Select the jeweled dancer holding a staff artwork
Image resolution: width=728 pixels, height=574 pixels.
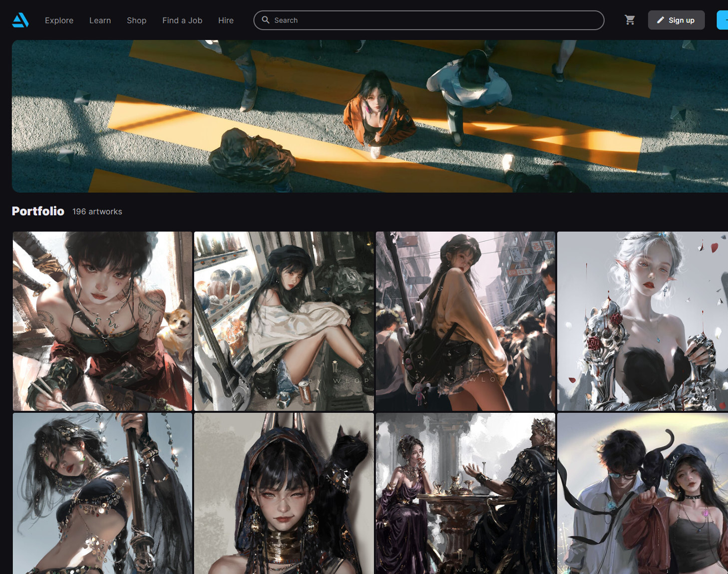(102, 493)
